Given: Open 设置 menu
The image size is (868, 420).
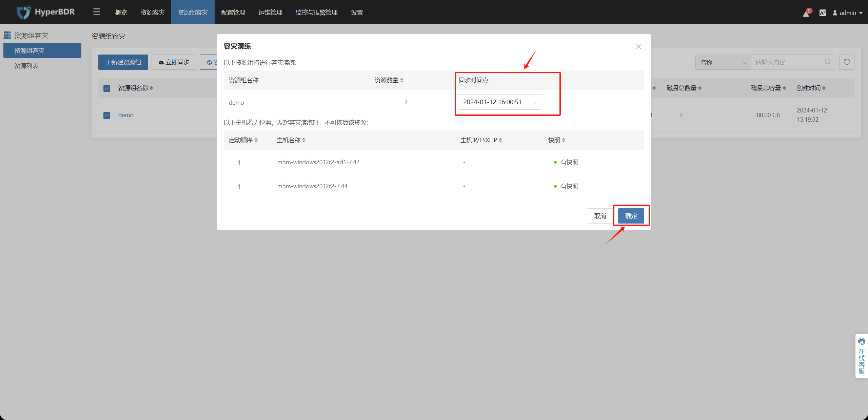Looking at the screenshot, I should pos(357,12).
